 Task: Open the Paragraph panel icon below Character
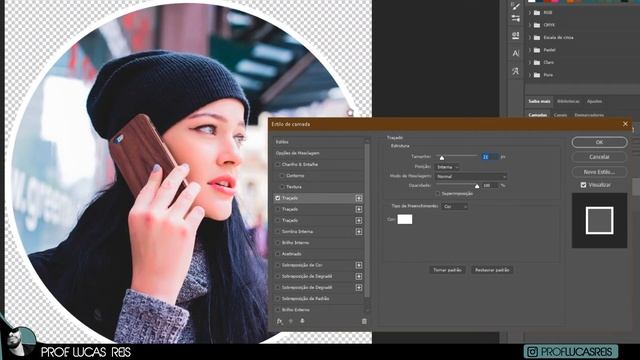pos(516,71)
